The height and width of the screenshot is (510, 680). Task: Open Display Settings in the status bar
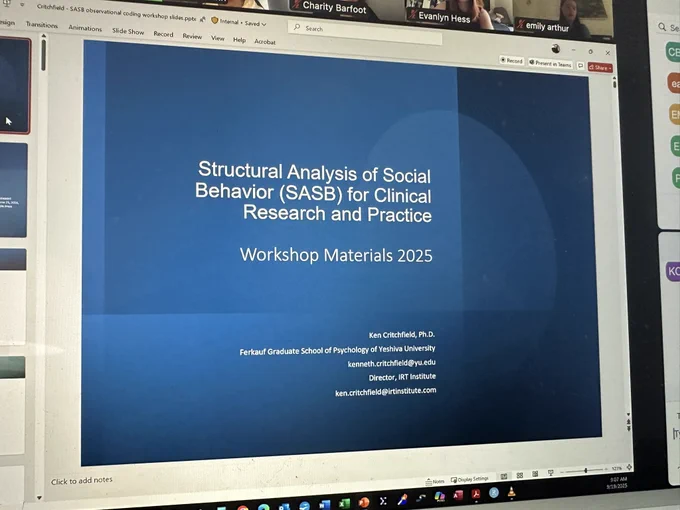(x=470, y=479)
